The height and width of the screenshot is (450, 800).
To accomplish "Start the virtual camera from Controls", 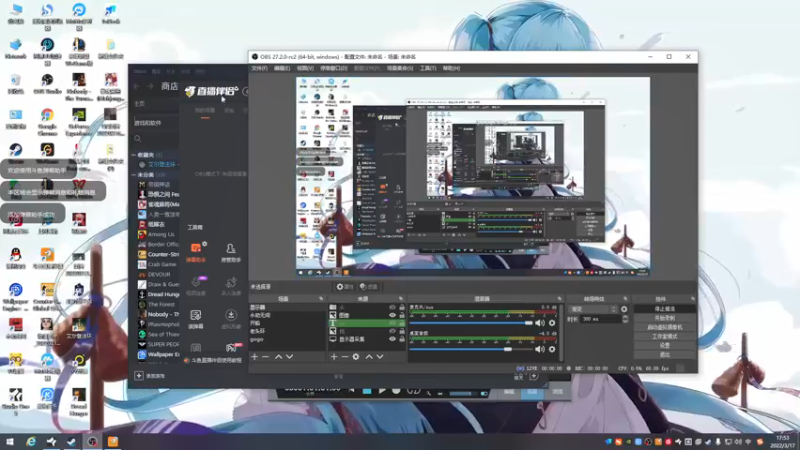I will [x=664, y=327].
